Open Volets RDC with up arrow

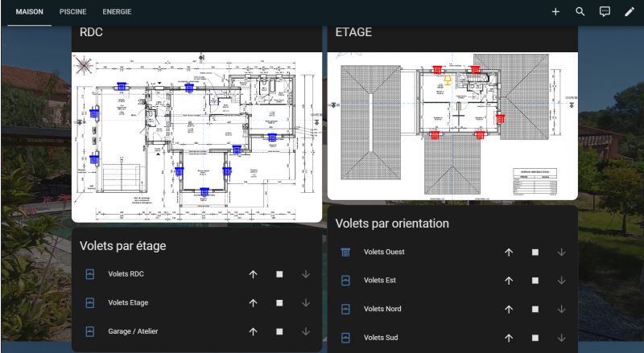pos(253,274)
